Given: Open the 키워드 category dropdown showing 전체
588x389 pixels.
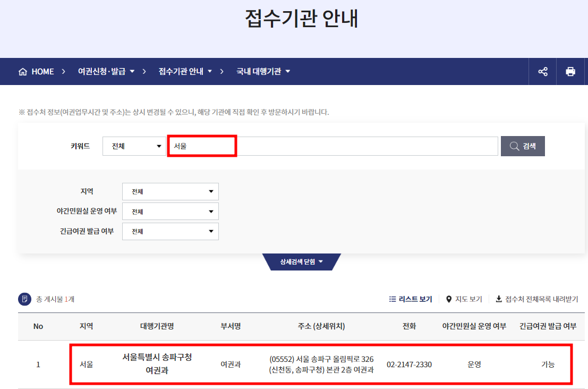Looking at the screenshot, I should pos(134,146).
